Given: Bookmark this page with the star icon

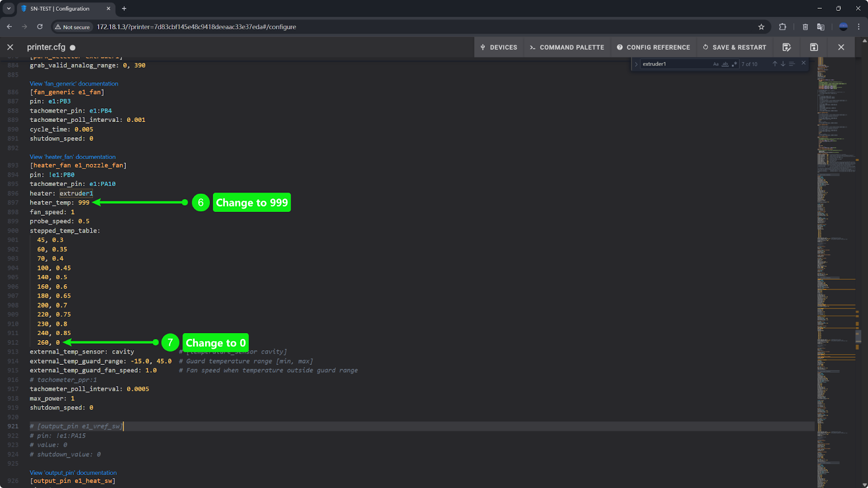Looking at the screenshot, I should tap(761, 27).
